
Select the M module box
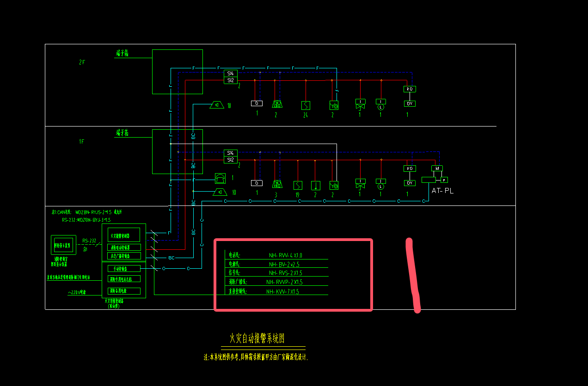click(x=437, y=168)
